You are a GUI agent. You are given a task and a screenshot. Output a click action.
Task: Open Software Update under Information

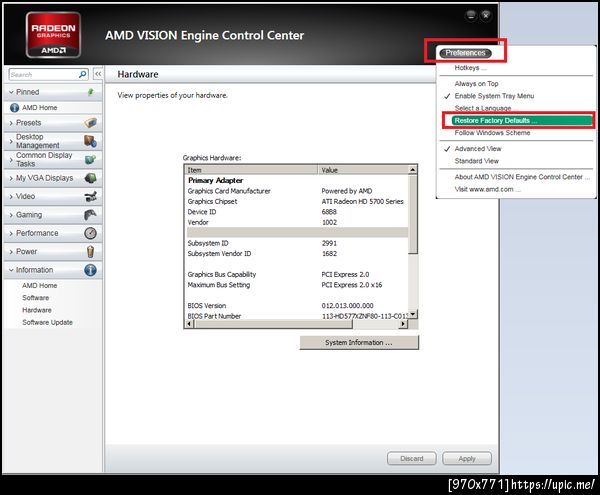[47, 322]
